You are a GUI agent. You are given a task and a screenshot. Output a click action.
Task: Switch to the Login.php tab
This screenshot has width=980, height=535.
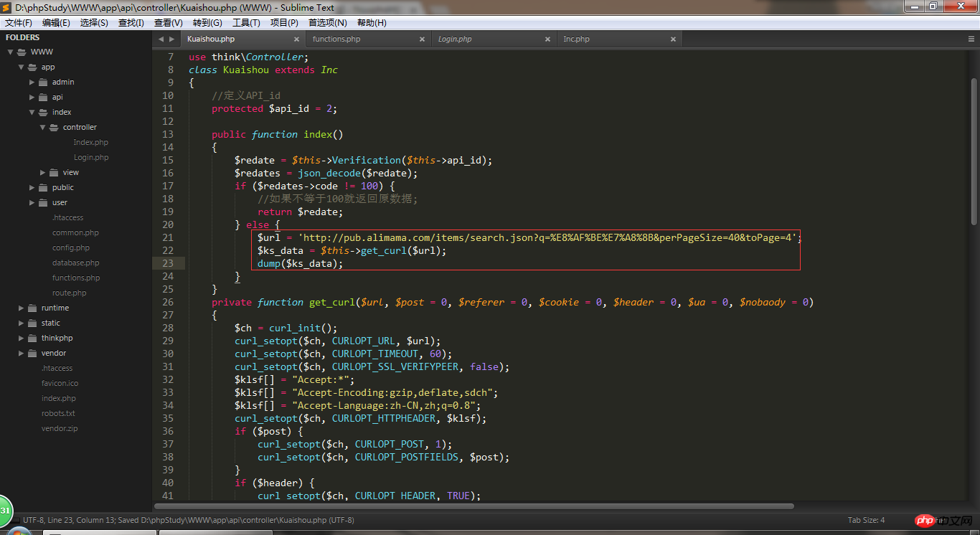tap(494, 39)
